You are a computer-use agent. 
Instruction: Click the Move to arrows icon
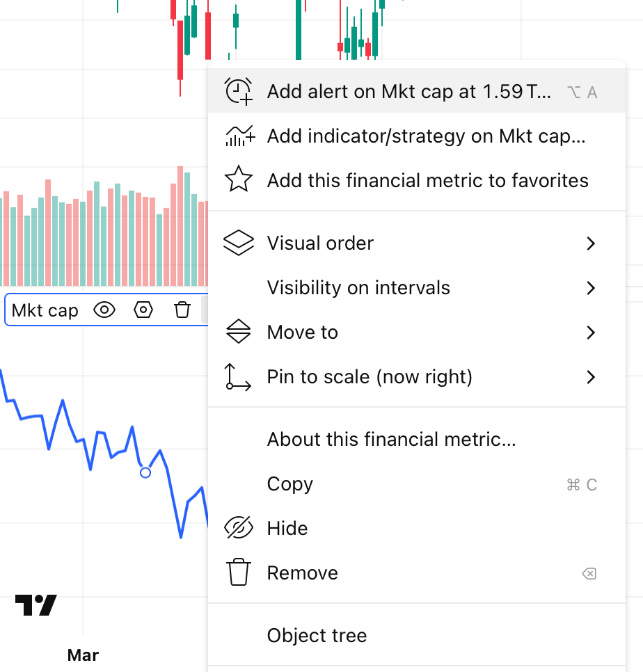click(x=238, y=331)
